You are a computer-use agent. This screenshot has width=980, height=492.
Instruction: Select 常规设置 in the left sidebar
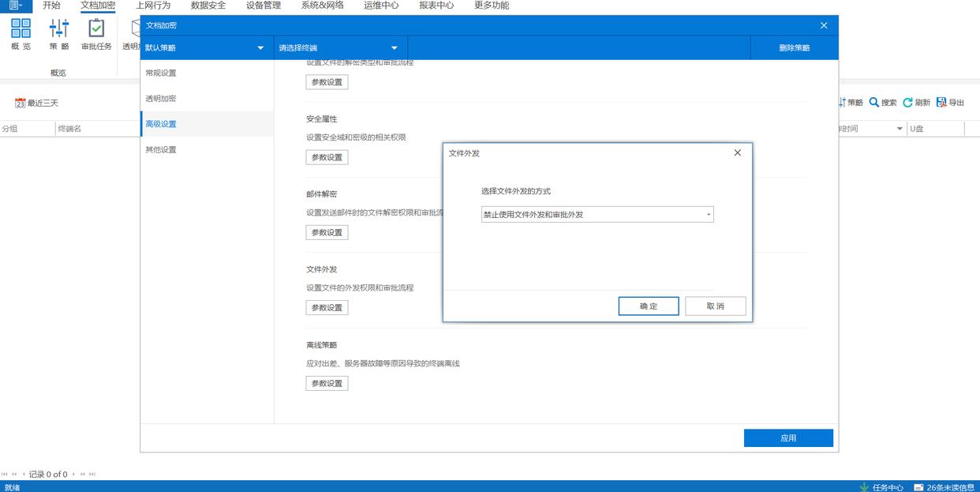pos(208,73)
